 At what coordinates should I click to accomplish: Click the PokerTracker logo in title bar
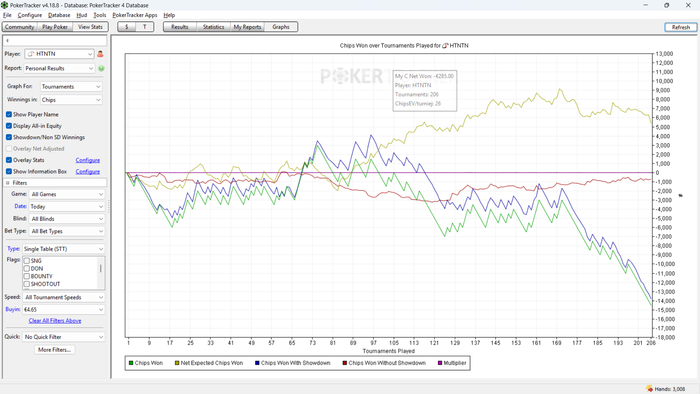(4, 5)
